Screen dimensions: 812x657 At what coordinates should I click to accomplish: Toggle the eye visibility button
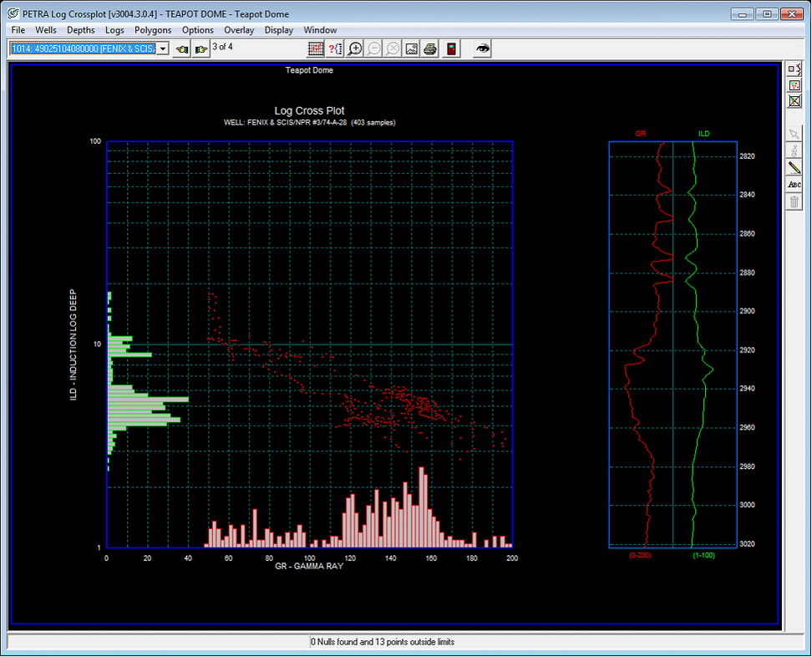482,49
